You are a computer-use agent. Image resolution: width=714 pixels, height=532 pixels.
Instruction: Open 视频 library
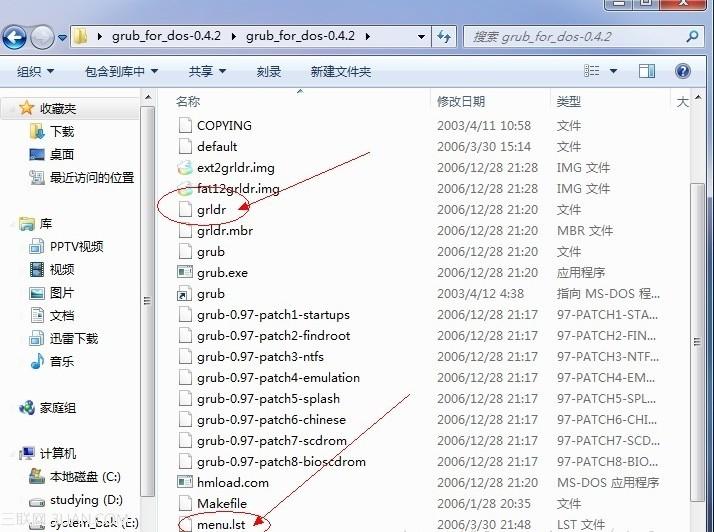click(62, 270)
